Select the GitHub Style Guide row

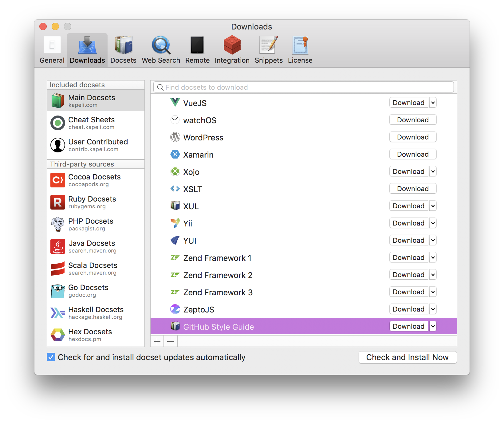(x=304, y=326)
